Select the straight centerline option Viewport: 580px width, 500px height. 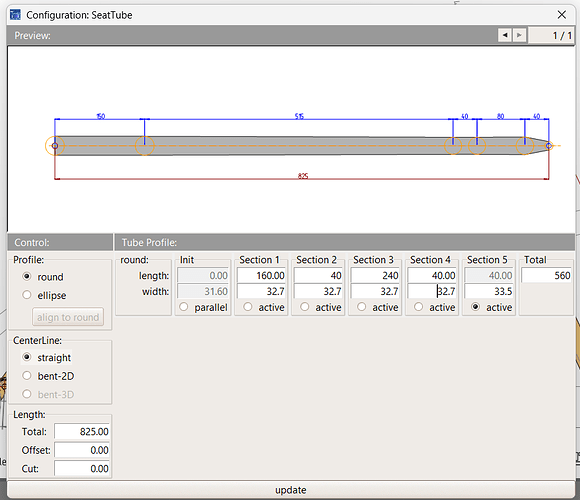[x=27, y=357]
